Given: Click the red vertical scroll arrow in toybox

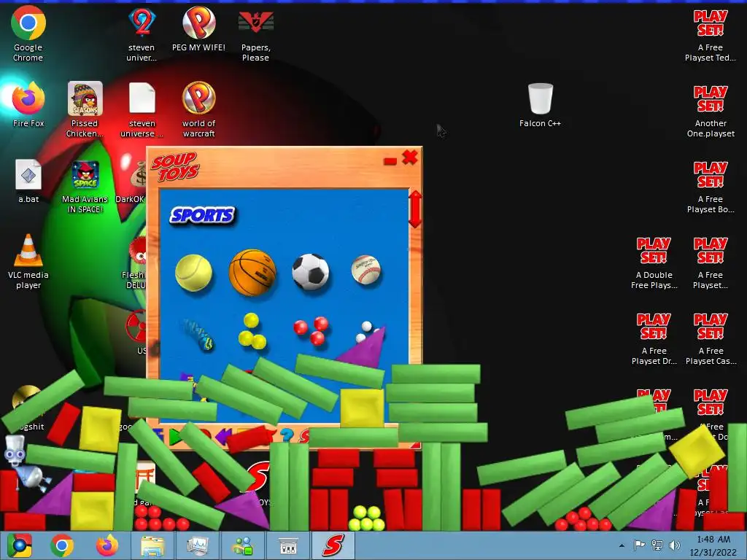Looking at the screenshot, I should tap(415, 209).
